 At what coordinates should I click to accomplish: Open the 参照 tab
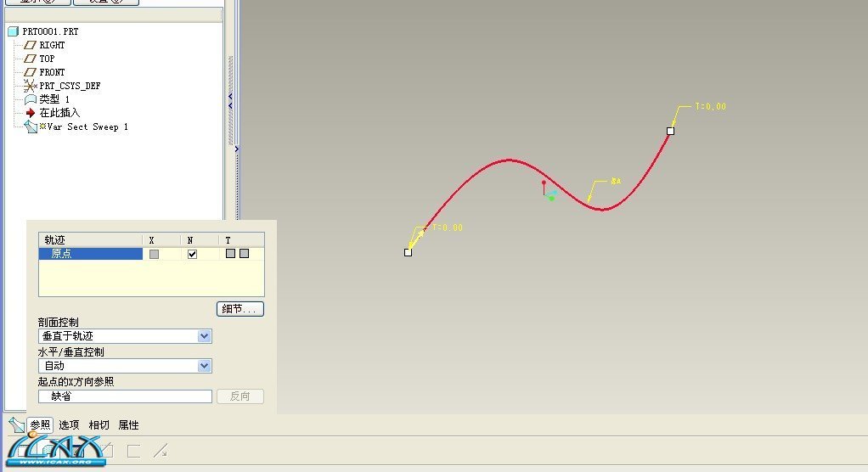(40, 425)
